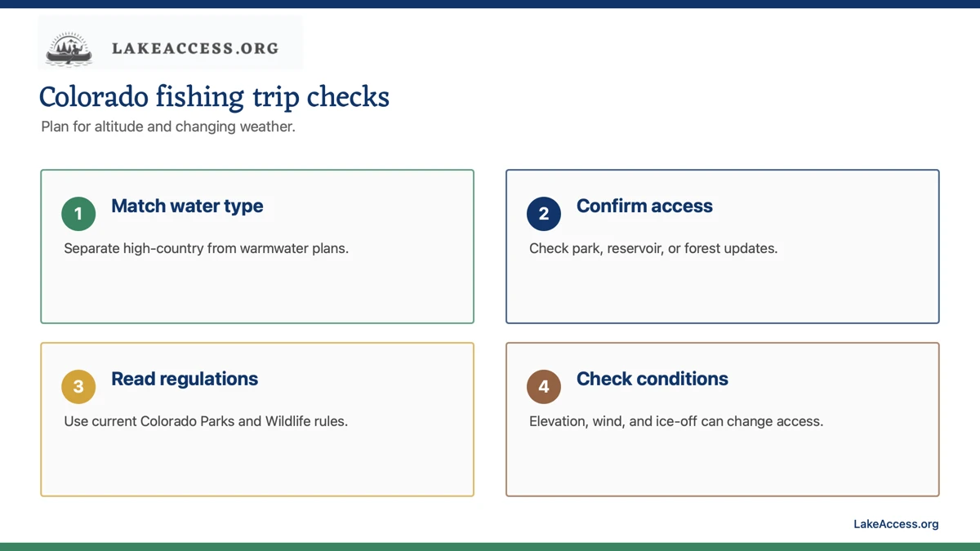980x551 pixels.
Task: Click the green bar at the slide bottom
Action: (490, 547)
